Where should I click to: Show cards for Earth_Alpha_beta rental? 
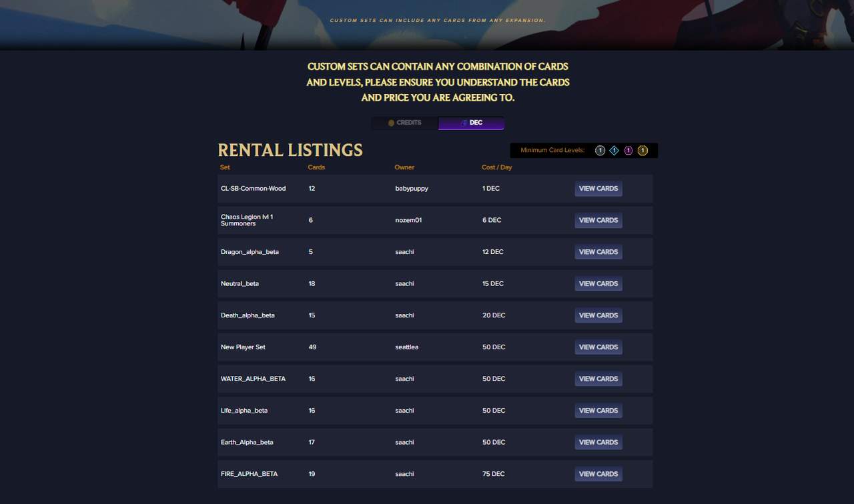coord(598,443)
